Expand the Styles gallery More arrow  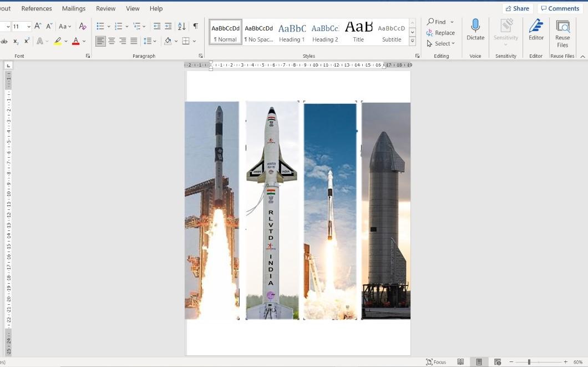click(412, 41)
